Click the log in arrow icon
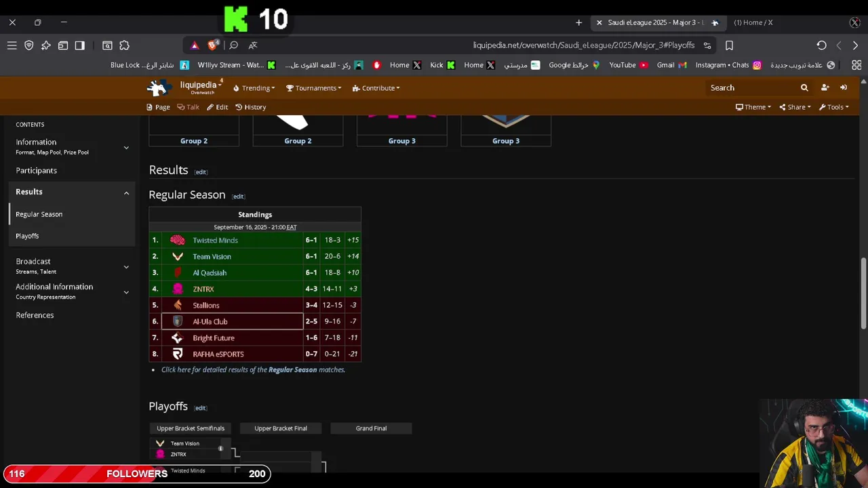Viewport: 868px width, 488px height. pos(843,87)
